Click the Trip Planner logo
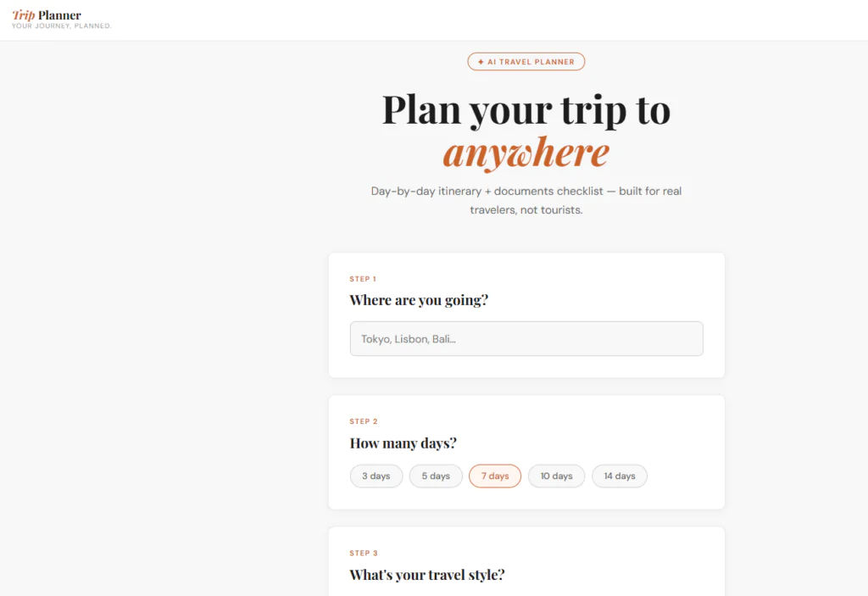 (47, 15)
